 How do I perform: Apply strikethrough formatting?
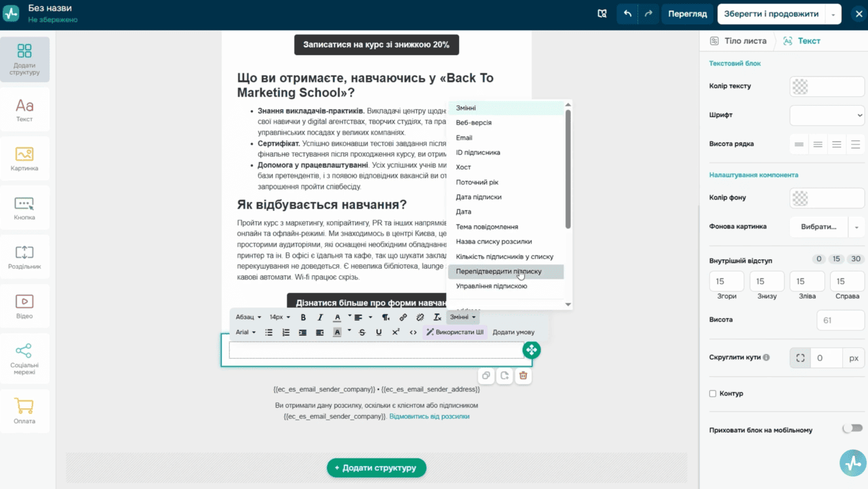[361, 332]
